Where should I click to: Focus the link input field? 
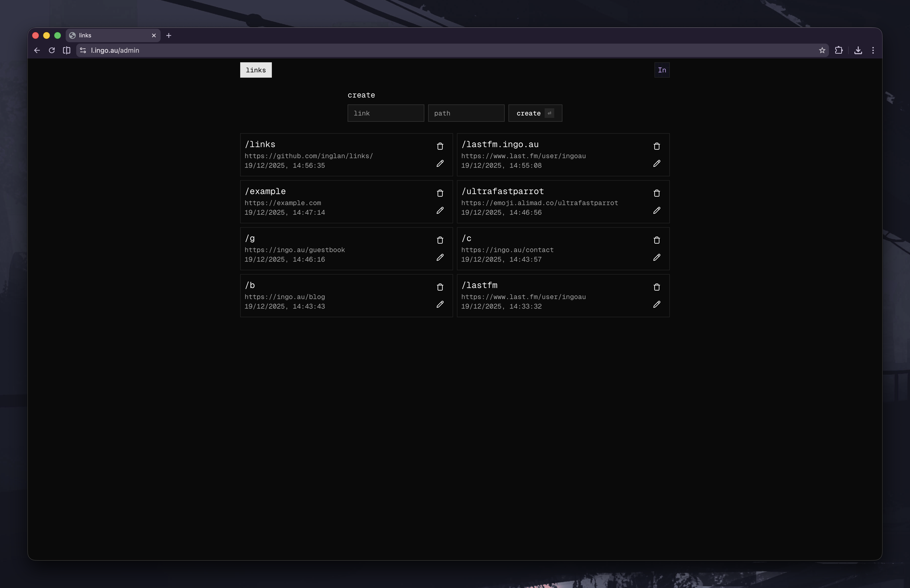click(385, 113)
